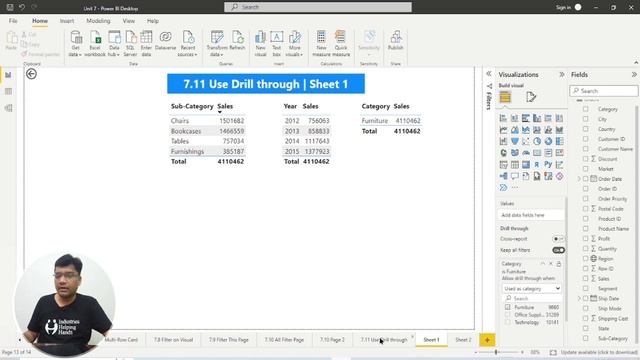The height and width of the screenshot is (360, 640).
Task: Choose the line chart visual icon
Action: [503, 130]
